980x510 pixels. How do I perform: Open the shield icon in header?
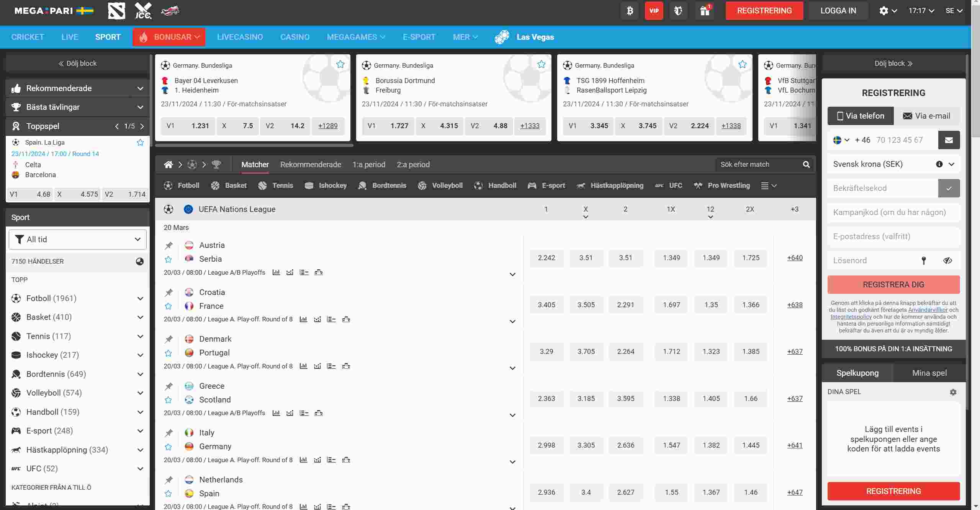[678, 11]
